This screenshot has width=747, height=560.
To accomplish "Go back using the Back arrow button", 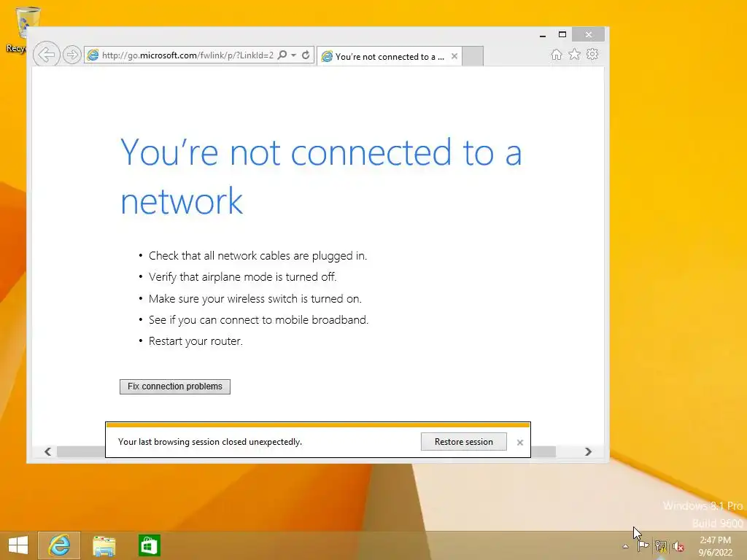I will tap(46, 55).
